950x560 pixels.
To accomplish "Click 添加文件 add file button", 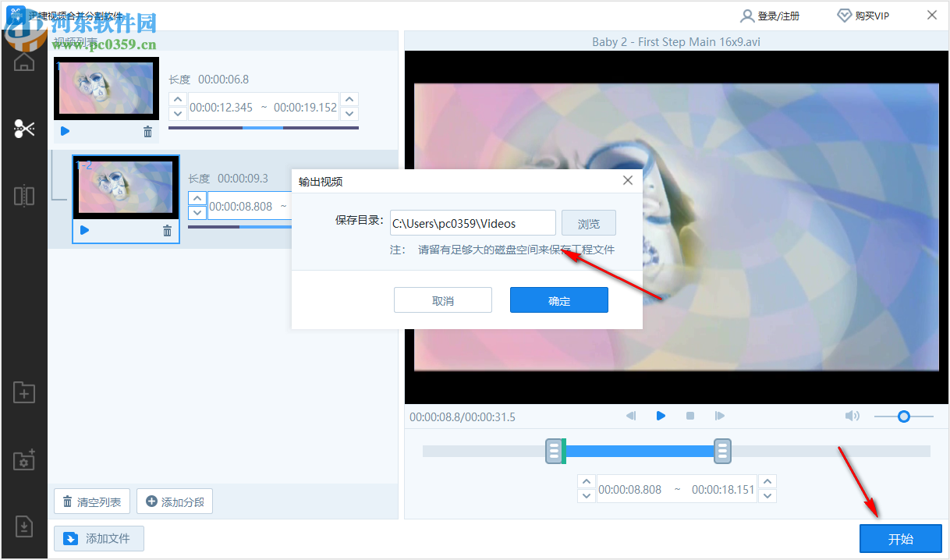I will click(99, 538).
